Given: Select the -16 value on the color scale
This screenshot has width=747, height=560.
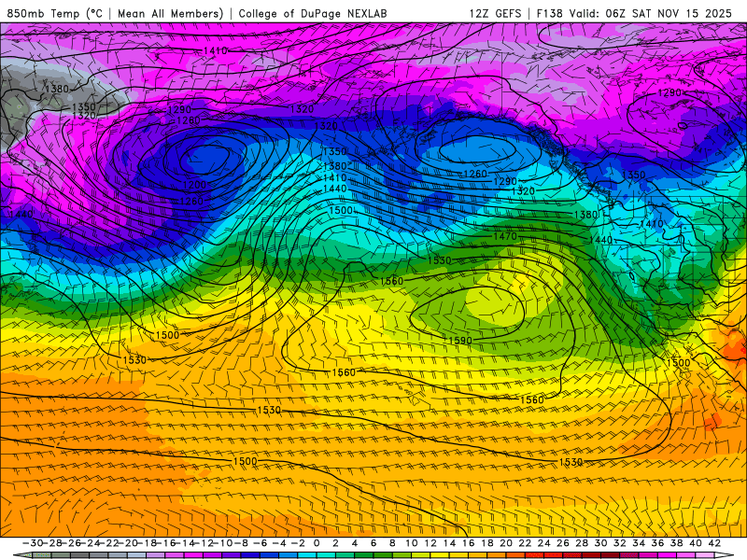Looking at the screenshot, I should pos(166,543).
